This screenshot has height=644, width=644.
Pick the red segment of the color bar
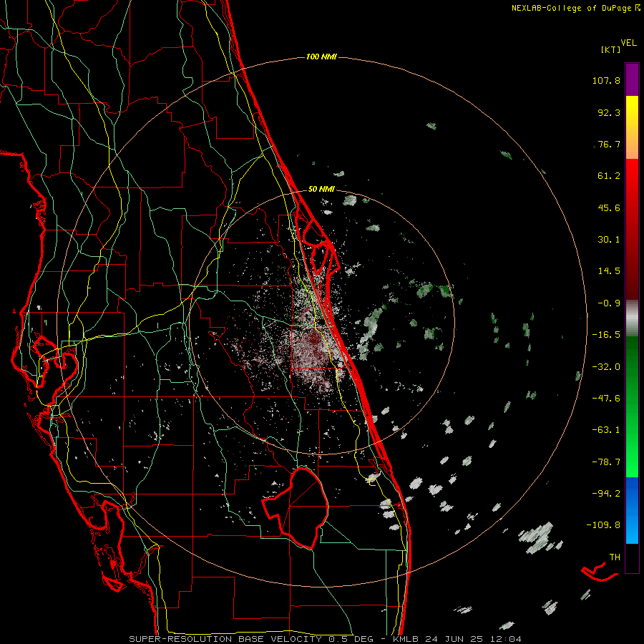coord(632,229)
